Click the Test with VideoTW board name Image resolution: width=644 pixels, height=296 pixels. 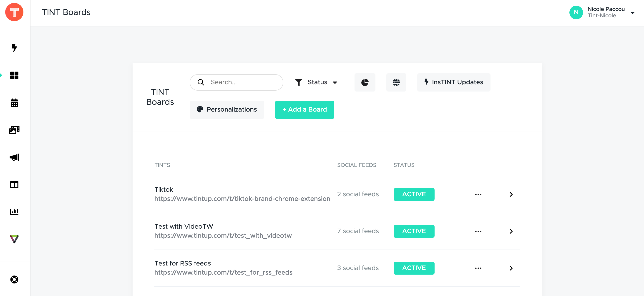[184, 226]
